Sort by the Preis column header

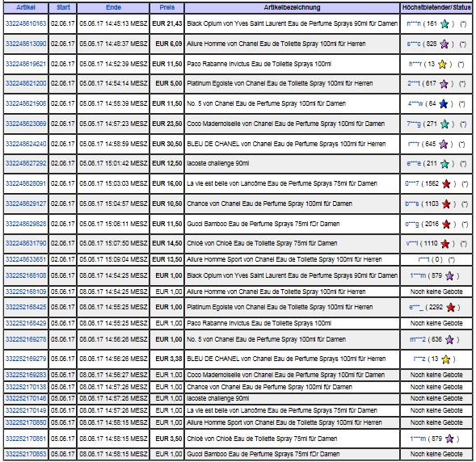coord(167,7)
